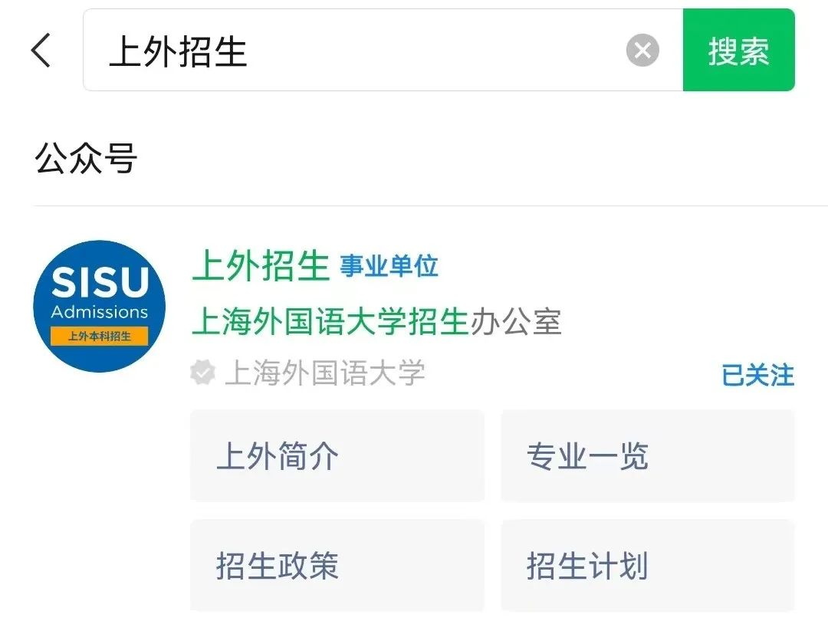Select the 专业一览 menu item

click(648, 456)
